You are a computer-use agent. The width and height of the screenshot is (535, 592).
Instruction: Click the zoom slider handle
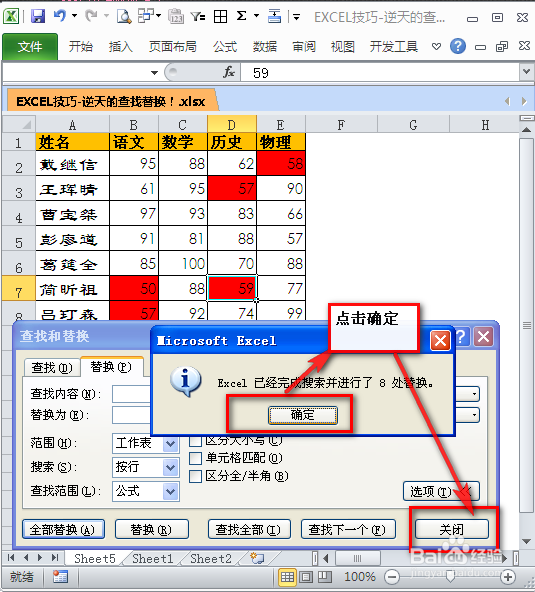coord(450,577)
